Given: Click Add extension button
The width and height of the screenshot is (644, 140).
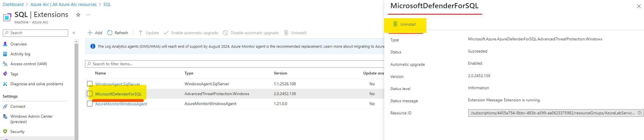Looking at the screenshot, I should pos(95,33).
